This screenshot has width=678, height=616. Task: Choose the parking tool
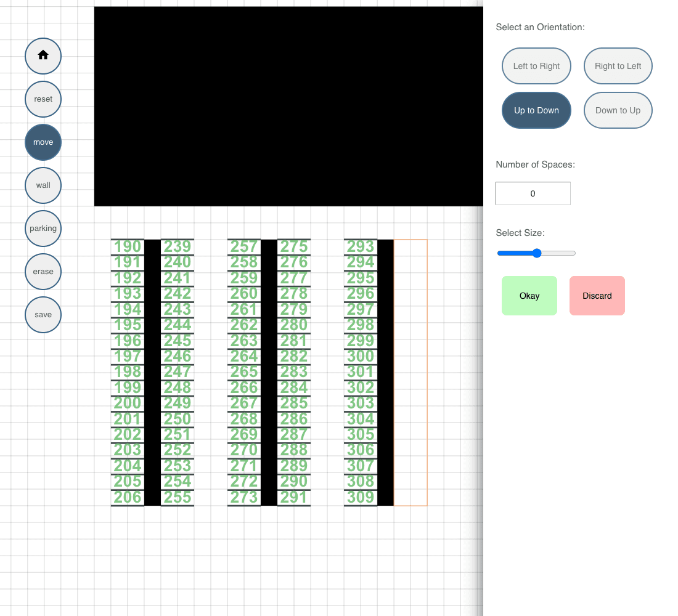tap(43, 229)
